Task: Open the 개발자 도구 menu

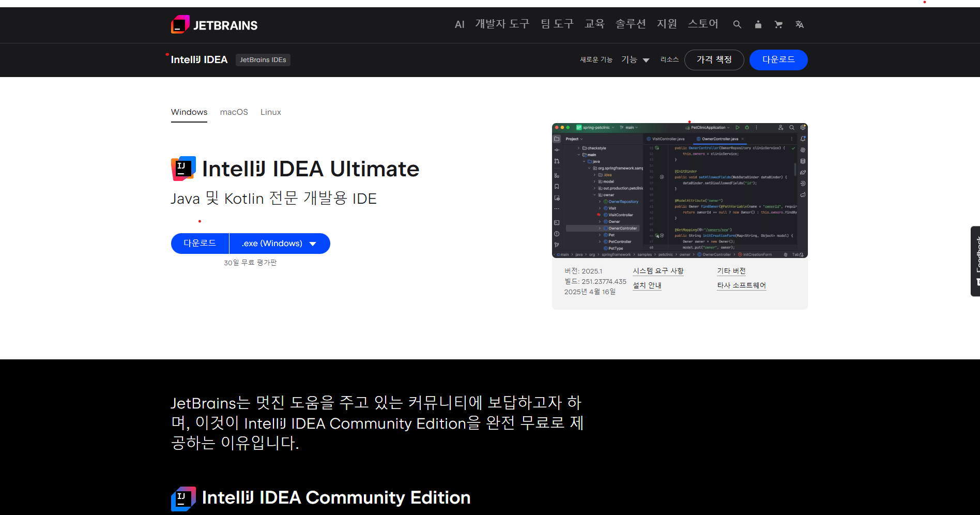Action: 502,24
